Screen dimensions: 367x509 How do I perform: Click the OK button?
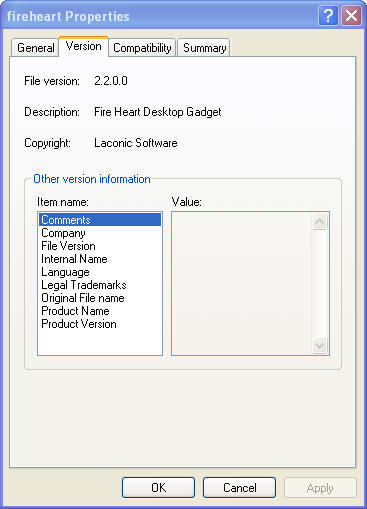158,488
